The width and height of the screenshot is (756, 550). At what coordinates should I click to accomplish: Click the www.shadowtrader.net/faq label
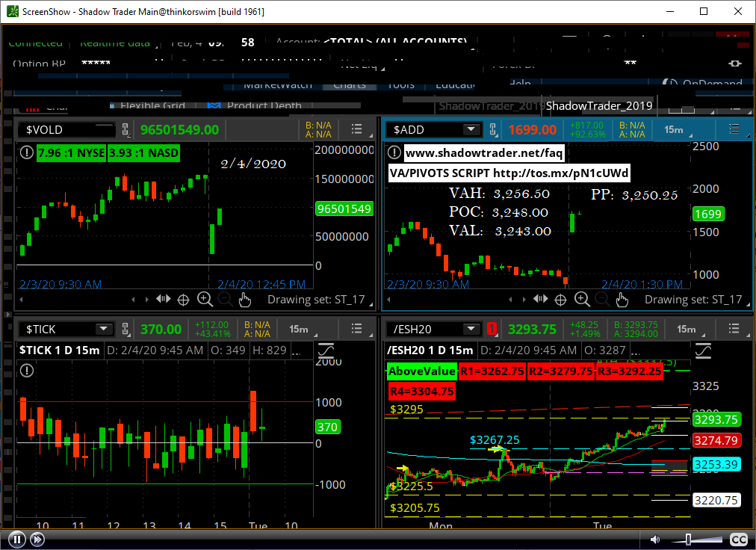click(x=483, y=153)
